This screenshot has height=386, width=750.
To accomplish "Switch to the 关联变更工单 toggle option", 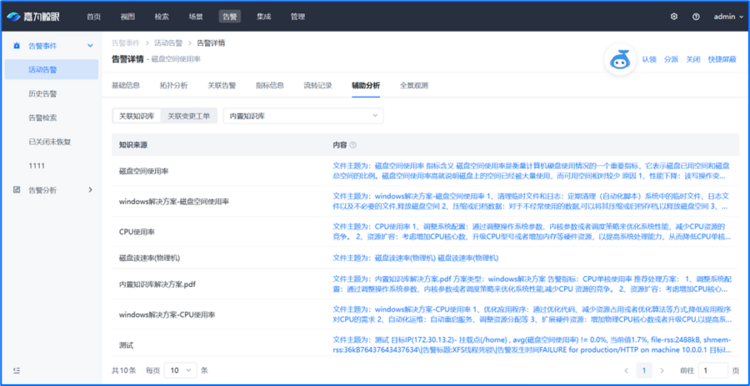I will tap(188, 116).
